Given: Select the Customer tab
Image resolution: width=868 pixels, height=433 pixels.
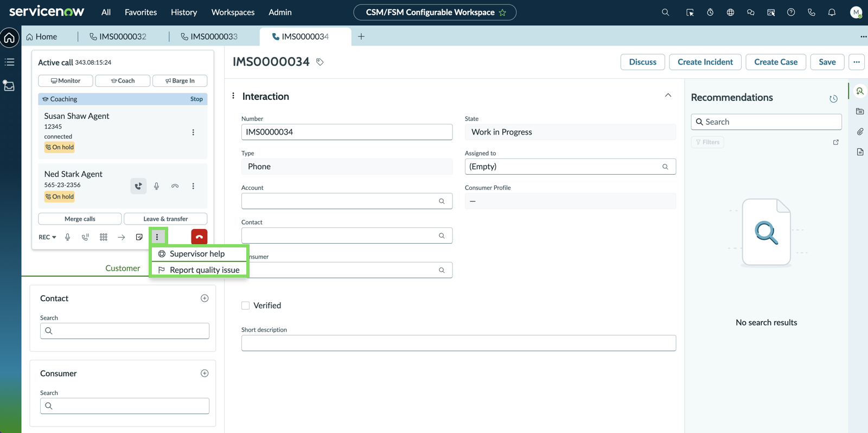Looking at the screenshot, I should [123, 268].
